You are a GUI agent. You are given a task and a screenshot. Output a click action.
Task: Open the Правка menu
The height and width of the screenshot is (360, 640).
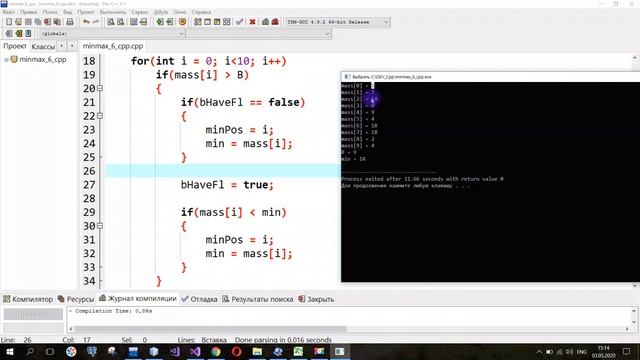[29, 12]
